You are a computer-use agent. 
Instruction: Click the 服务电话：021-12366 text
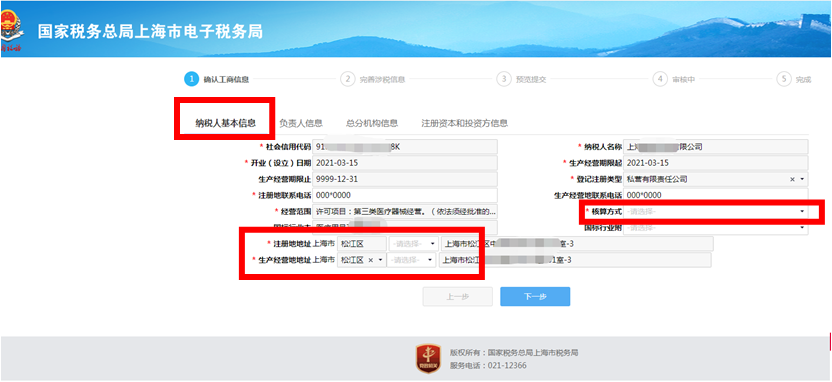point(488,366)
